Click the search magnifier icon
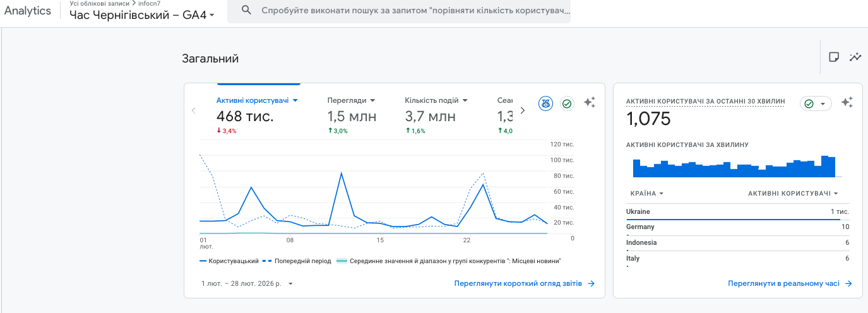Viewport: 868px width, 313px height. pyautogui.click(x=246, y=11)
